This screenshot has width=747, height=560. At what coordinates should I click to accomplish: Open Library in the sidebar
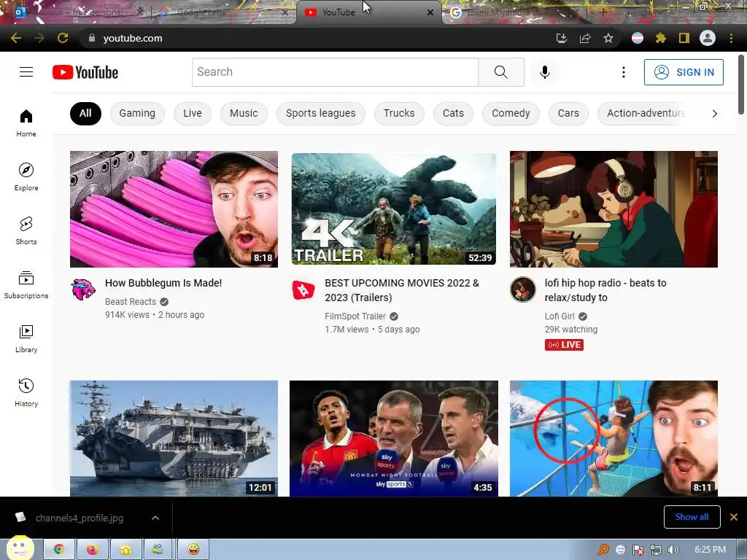pyautogui.click(x=26, y=338)
